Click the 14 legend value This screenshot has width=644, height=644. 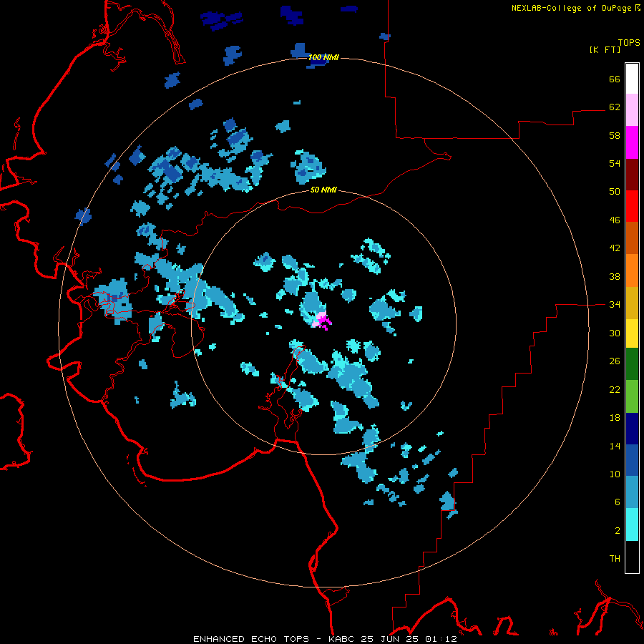[615, 446]
